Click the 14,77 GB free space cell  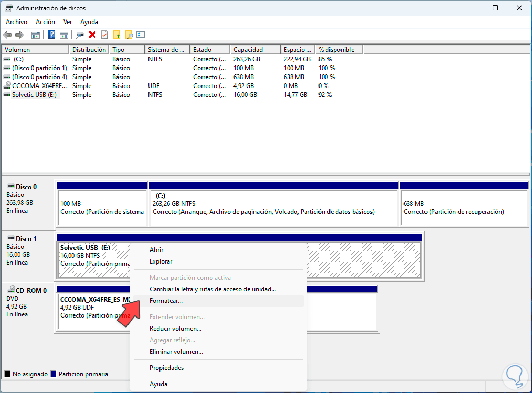(x=295, y=95)
